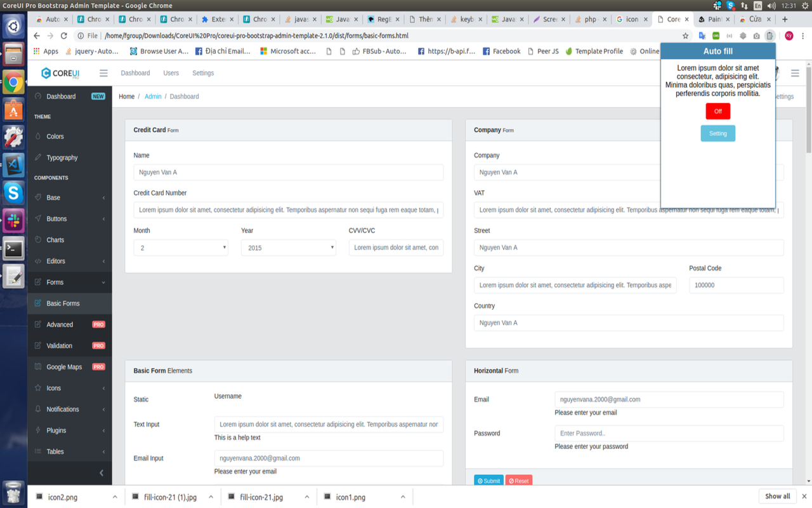
Task: Click the red Reset button
Action: click(x=519, y=481)
